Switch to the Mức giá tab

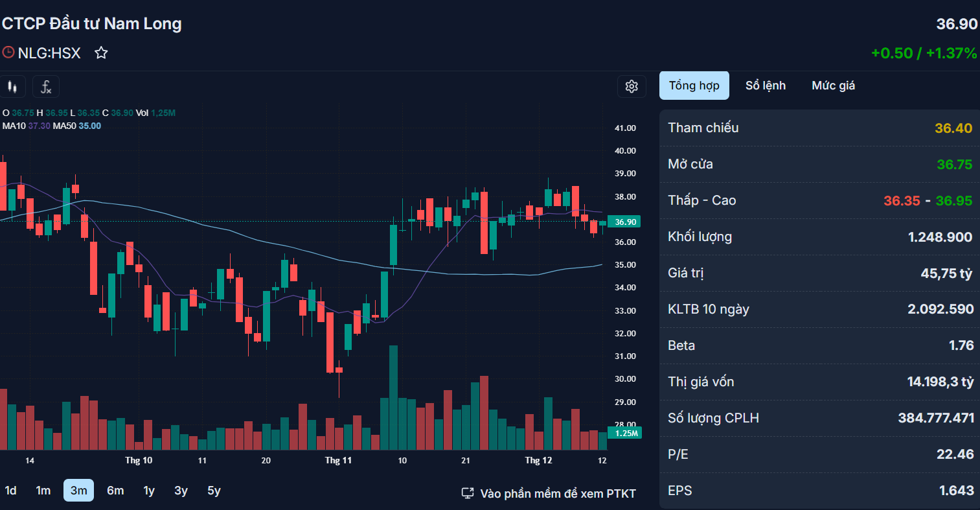click(834, 86)
